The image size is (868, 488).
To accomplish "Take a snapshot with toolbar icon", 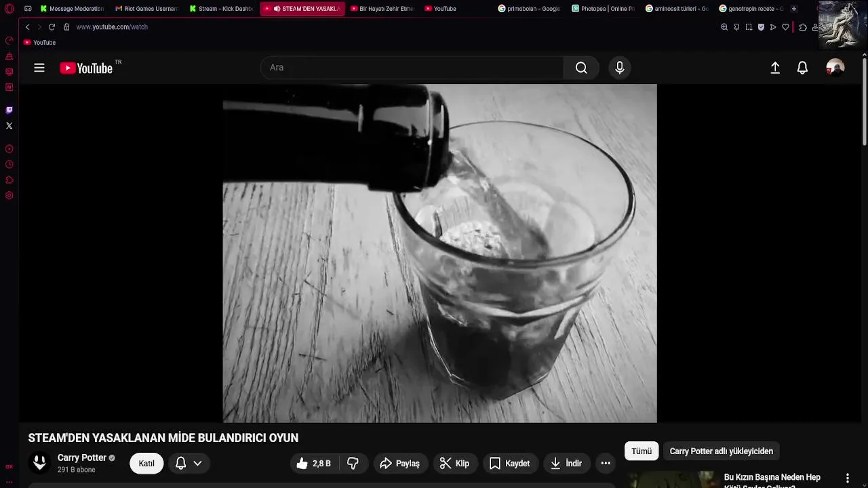I will tap(749, 27).
